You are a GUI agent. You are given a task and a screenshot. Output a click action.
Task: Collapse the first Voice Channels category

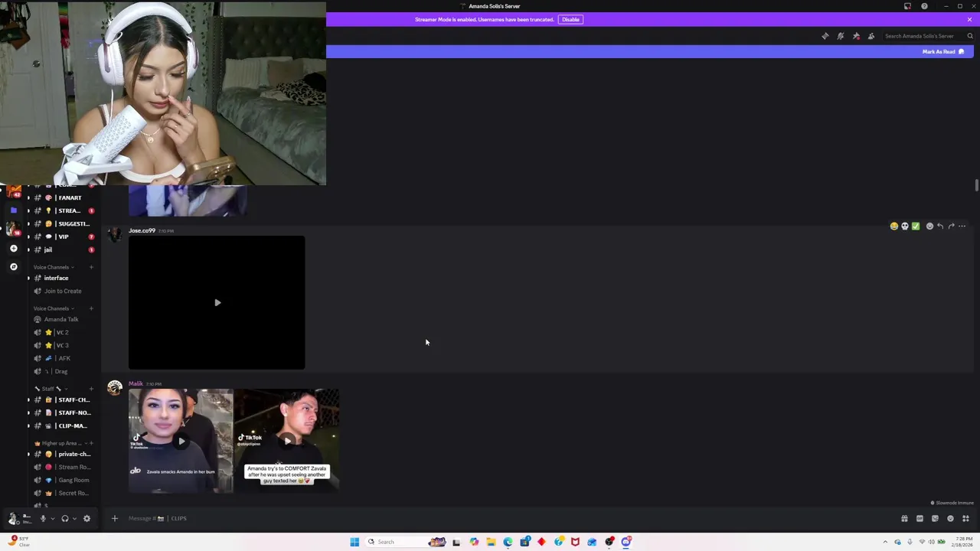(x=54, y=267)
